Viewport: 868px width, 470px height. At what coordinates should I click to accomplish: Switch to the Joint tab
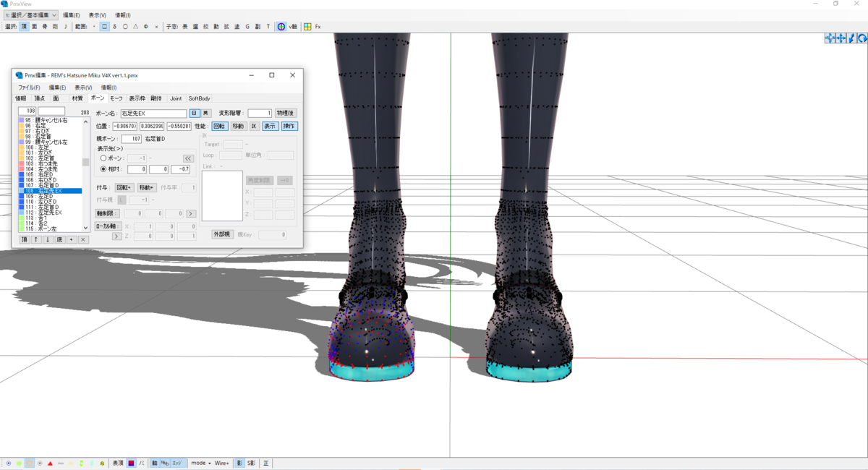pos(176,98)
